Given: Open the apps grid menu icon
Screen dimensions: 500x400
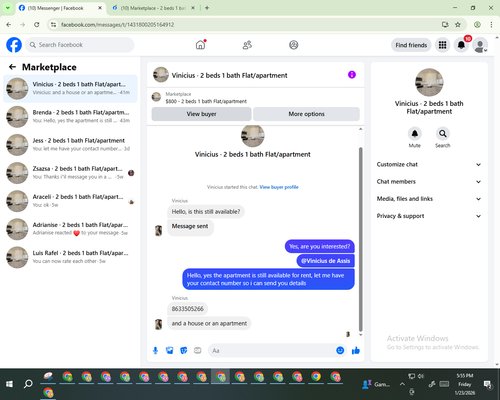Looking at the screenshot, I should point(442,45).
